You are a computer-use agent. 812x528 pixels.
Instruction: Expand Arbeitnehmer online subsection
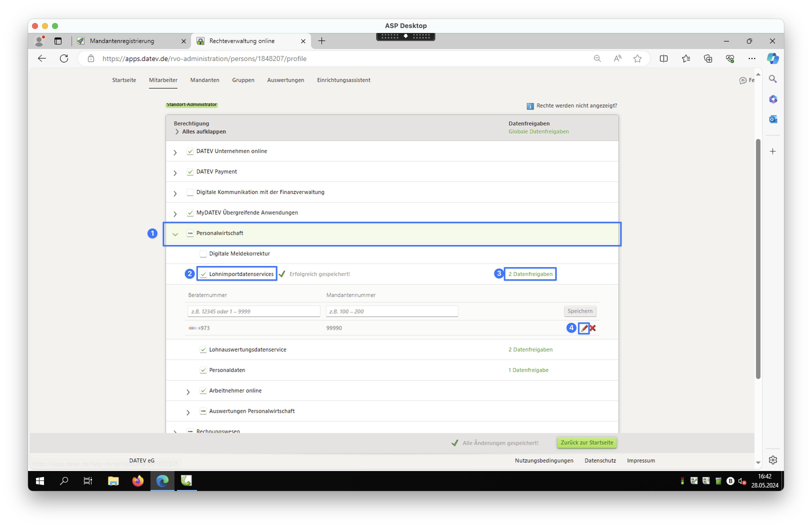pos(188,392)
